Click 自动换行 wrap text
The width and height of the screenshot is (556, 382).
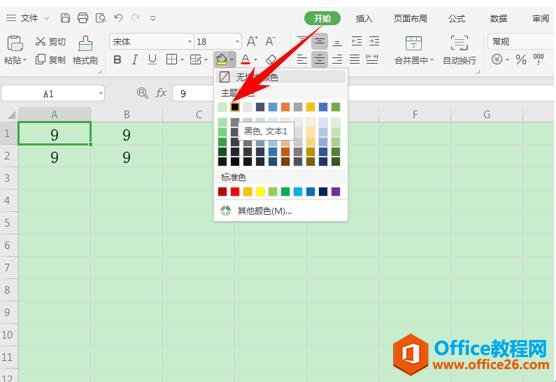coord(459,50)
